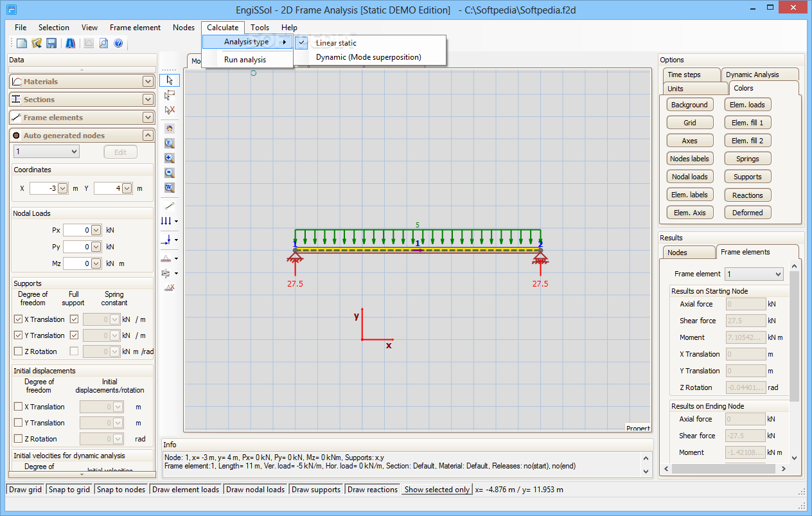
Task: Click the Deformed color button
Action: tap(748, 213)
